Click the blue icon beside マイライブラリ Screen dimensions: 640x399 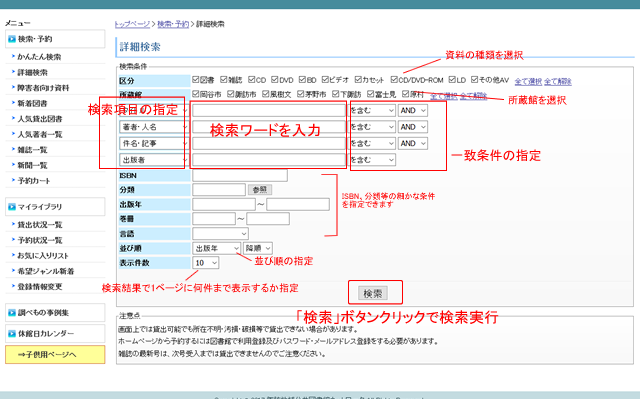click(x=12, y=207)
